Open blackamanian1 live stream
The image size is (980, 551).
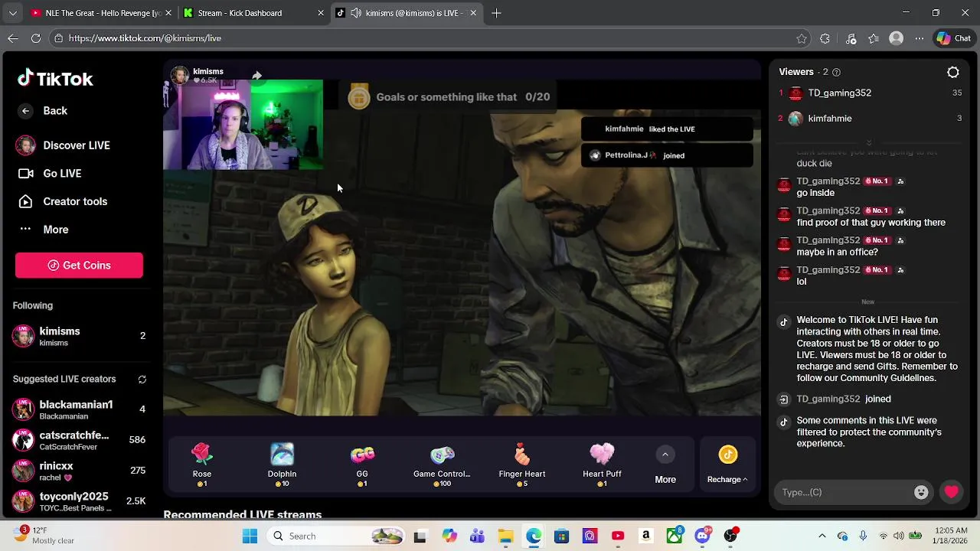click(x=79, y=409)
